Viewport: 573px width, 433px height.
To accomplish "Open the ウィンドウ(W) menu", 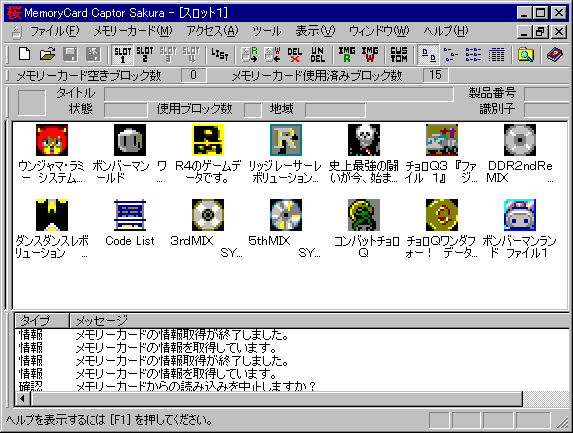I will pos(379,31).
